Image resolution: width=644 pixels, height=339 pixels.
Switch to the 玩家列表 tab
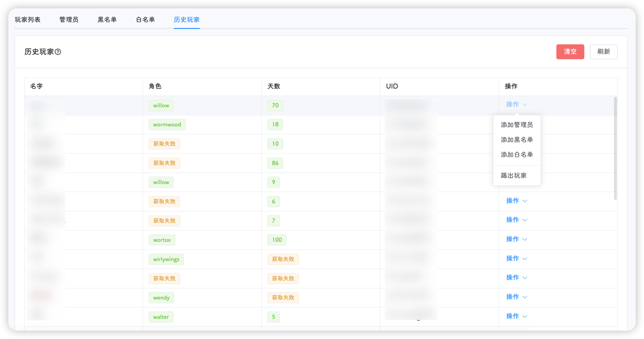pos(27,20)
